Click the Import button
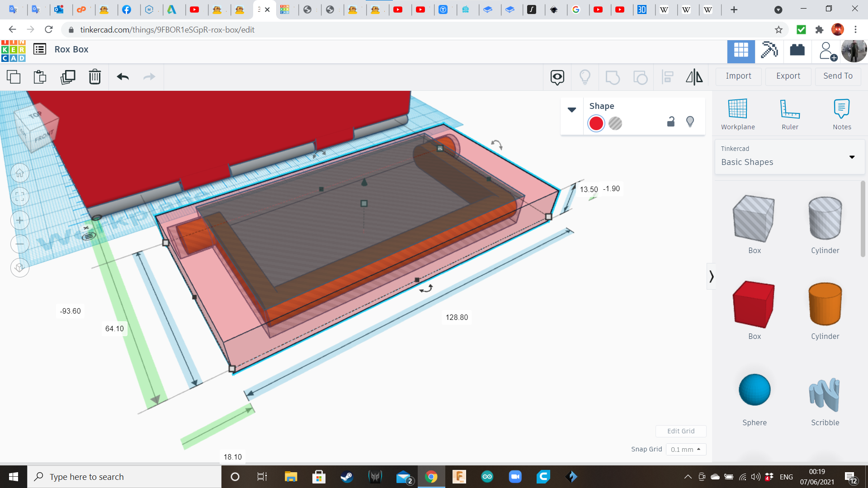The image size is (868, 488). (738, 76)
